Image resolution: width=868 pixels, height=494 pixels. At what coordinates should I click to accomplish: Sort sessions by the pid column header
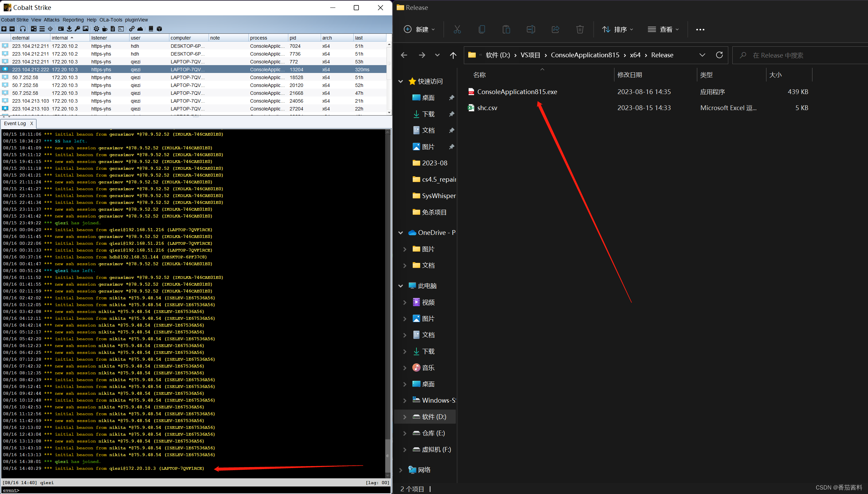point(304,38)
